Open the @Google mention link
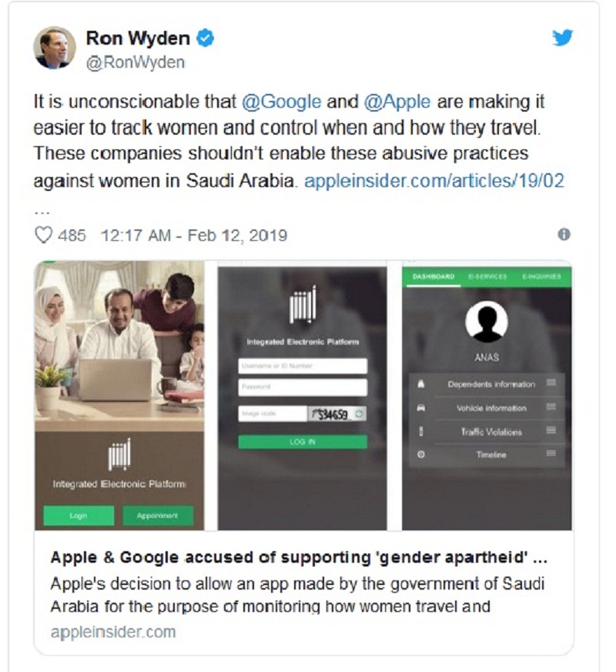This screenshot has width=616, height=672. coord(281,102)
